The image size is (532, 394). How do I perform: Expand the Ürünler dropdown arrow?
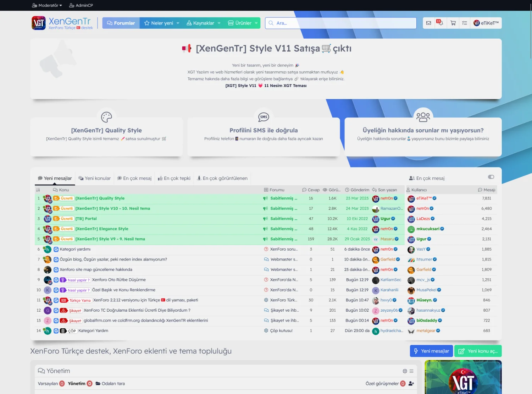(256, 23)
